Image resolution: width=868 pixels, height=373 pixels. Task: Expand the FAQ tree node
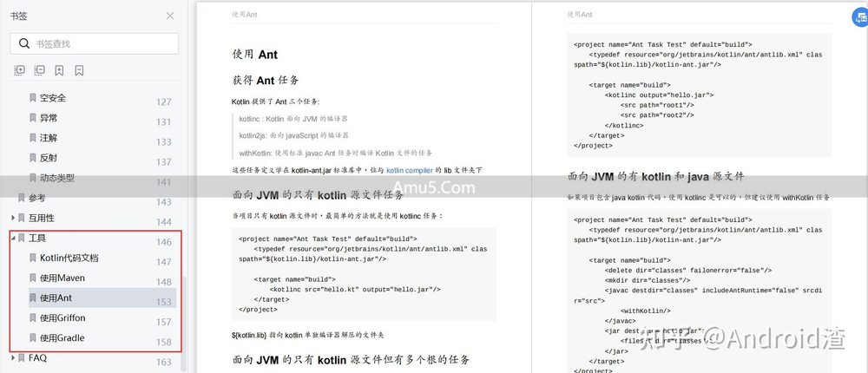pos(13,358)
